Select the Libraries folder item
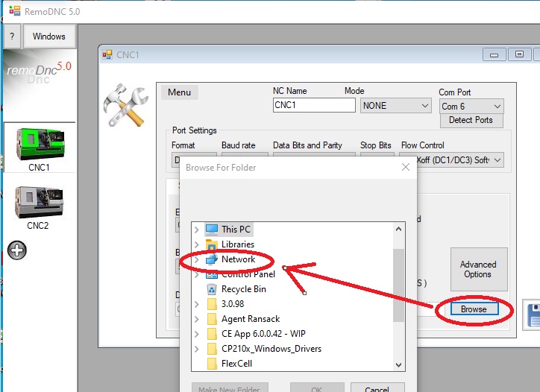Image resolution: width=540 pixels, height=392 pixels. [x=237, y=244]
